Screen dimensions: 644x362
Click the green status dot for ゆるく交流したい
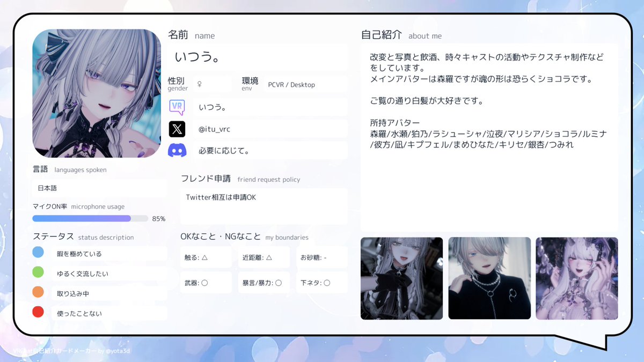[x=38, y=272]
